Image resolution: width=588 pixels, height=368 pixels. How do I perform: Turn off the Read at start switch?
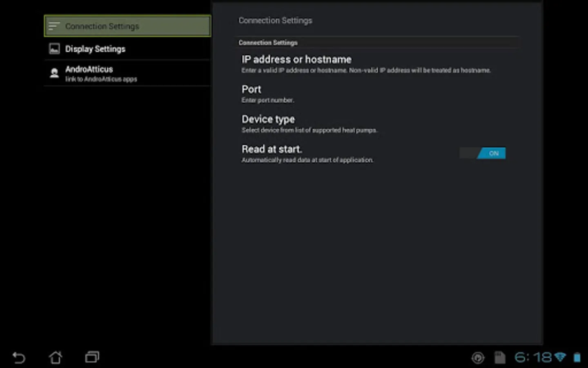coord(482,153)
